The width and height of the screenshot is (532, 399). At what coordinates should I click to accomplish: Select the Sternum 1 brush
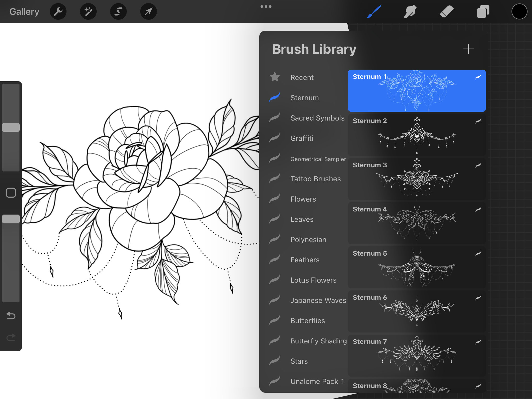tap(417, 90)
